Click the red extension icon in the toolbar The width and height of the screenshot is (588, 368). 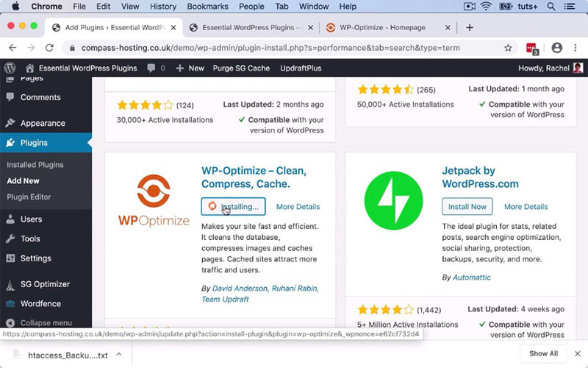[532, 48]
